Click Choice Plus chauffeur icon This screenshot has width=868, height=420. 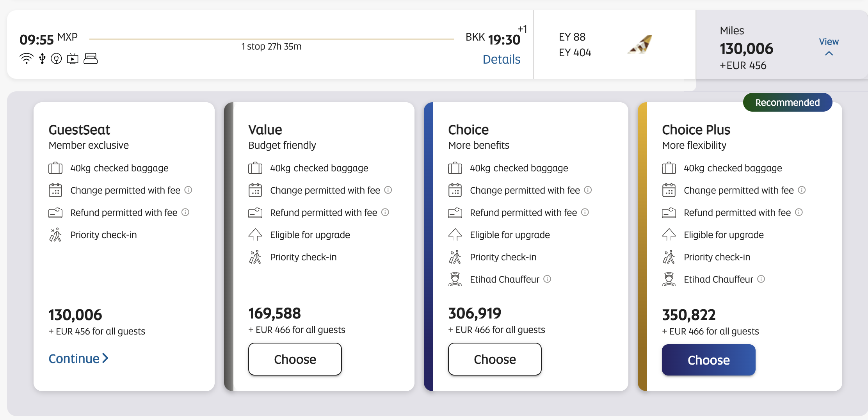[x=669, y=279]
